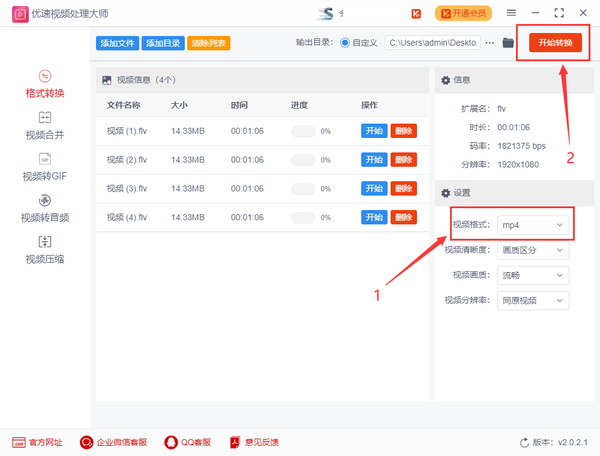Start conversion of 视频 (4).flv
Screen dimensions: 600x456
[x=374, y=217]
